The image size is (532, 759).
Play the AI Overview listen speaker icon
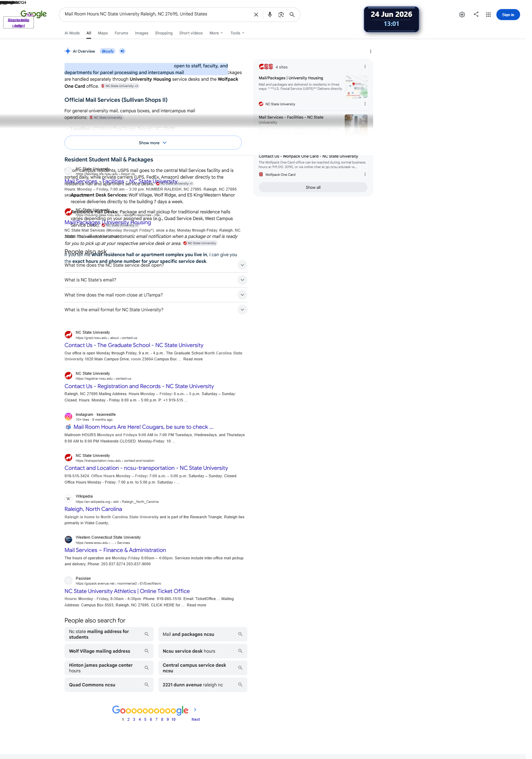[122, 51]
